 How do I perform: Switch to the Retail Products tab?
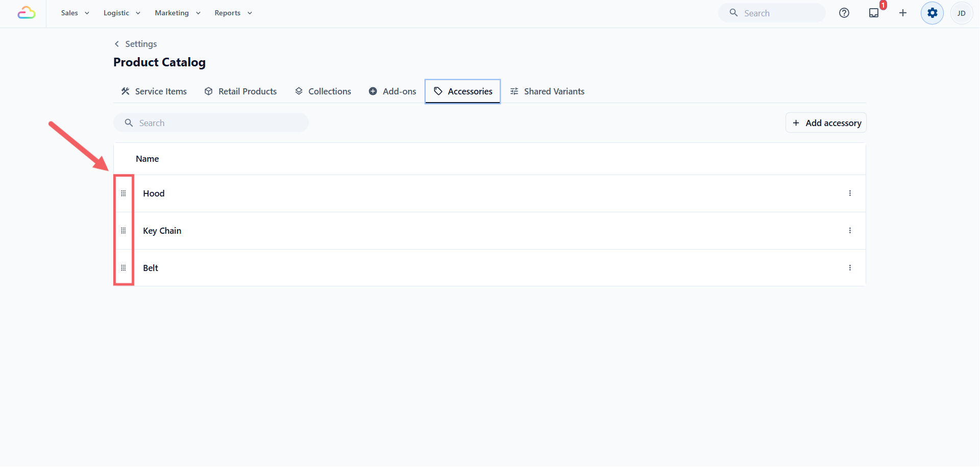240,91
